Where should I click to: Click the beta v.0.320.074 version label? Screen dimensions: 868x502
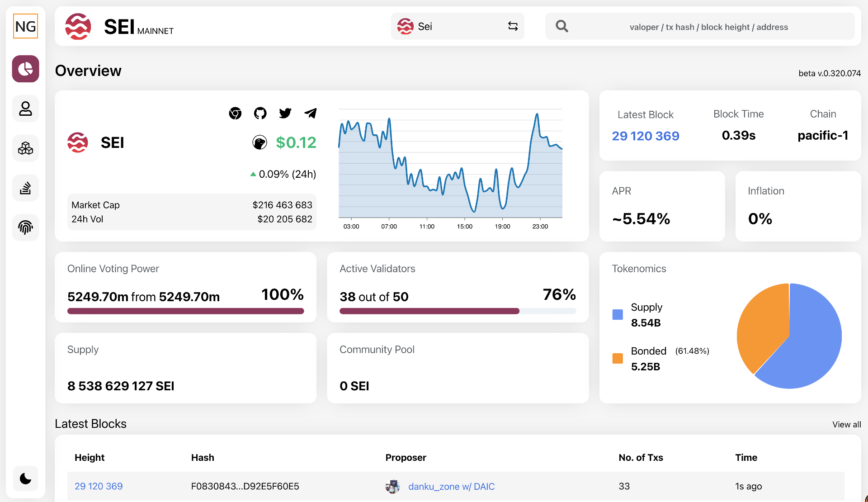coord(830,73)
